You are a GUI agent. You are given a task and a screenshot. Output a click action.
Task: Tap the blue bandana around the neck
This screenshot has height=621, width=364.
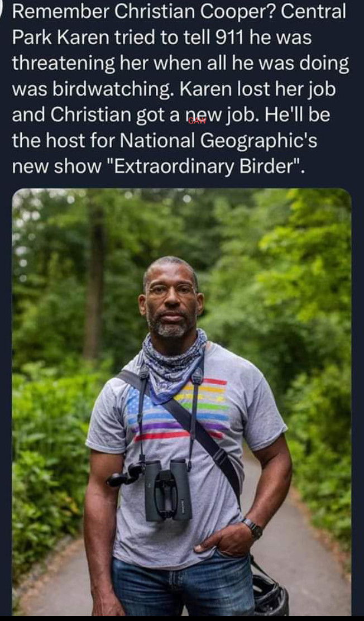pyautogui.click(x=174, y=364)
